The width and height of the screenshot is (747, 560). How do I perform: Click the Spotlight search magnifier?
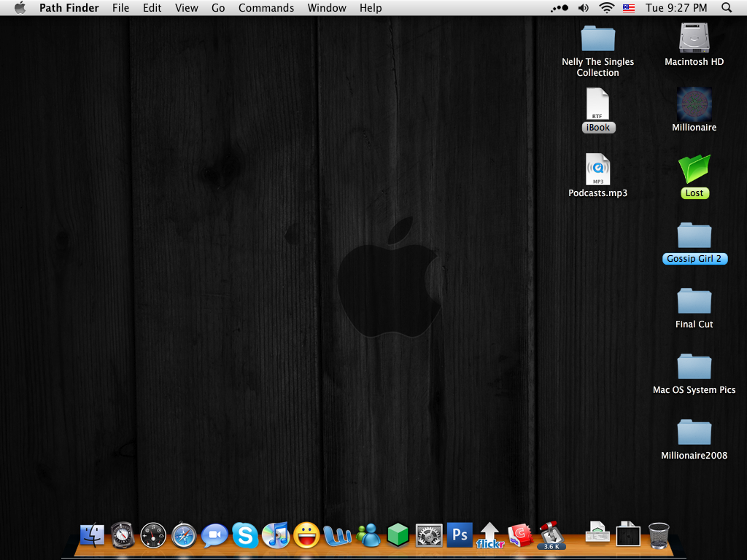click(727, 8)
